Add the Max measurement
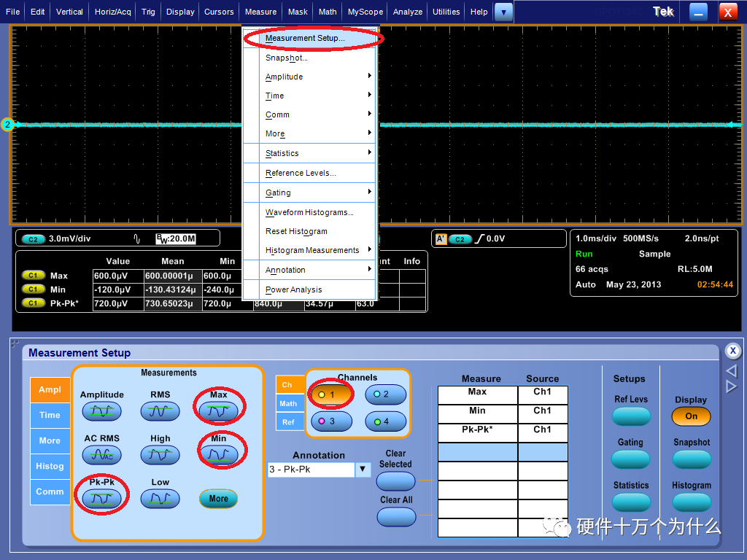Viewport: 747px width, 560px height. point(218,412)
